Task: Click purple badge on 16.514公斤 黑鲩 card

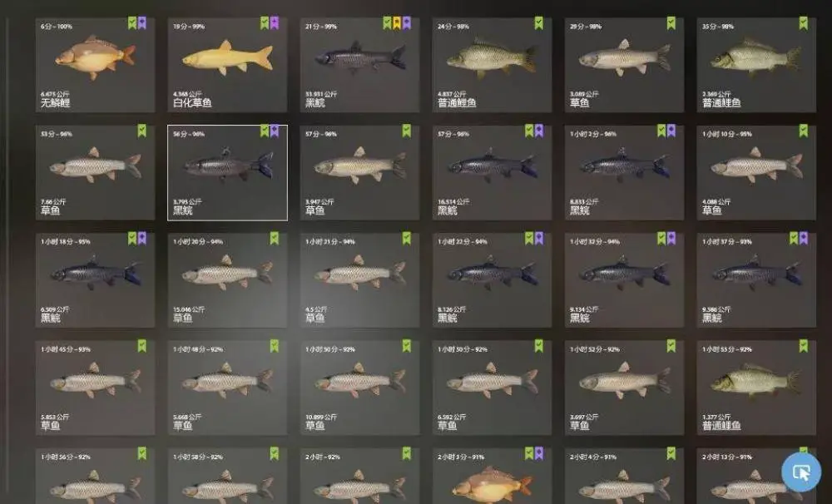Action: (x=539, y=131)
